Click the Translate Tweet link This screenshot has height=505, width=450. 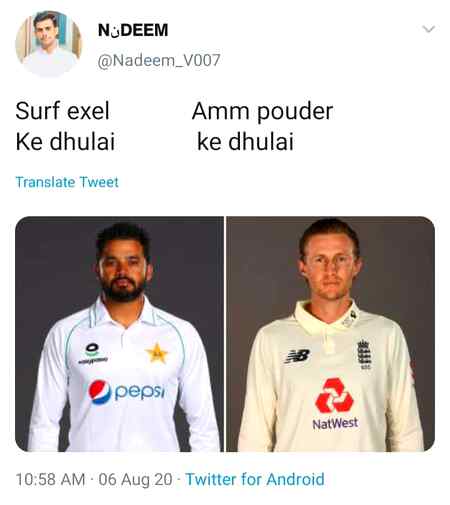(x=67, y=182)
